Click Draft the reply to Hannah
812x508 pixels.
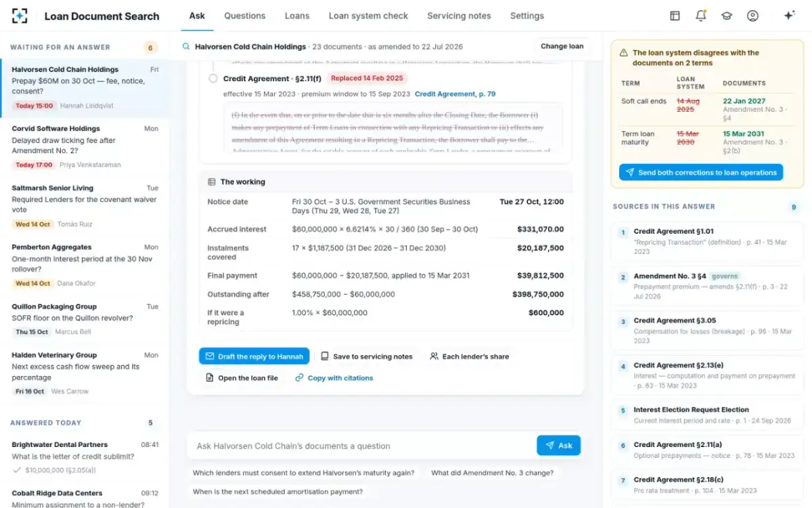point(254,356)
